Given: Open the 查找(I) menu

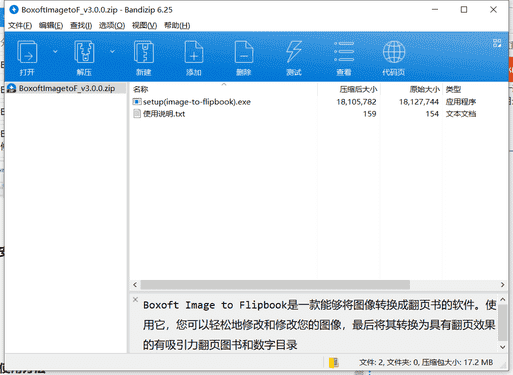Looking at the screenshot, I should (81, 26).
